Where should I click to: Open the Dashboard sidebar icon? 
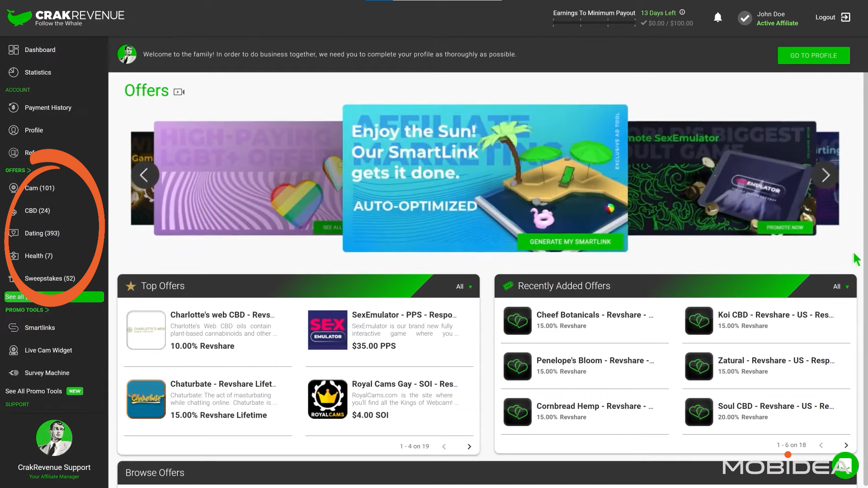click(x=14, y=50)
